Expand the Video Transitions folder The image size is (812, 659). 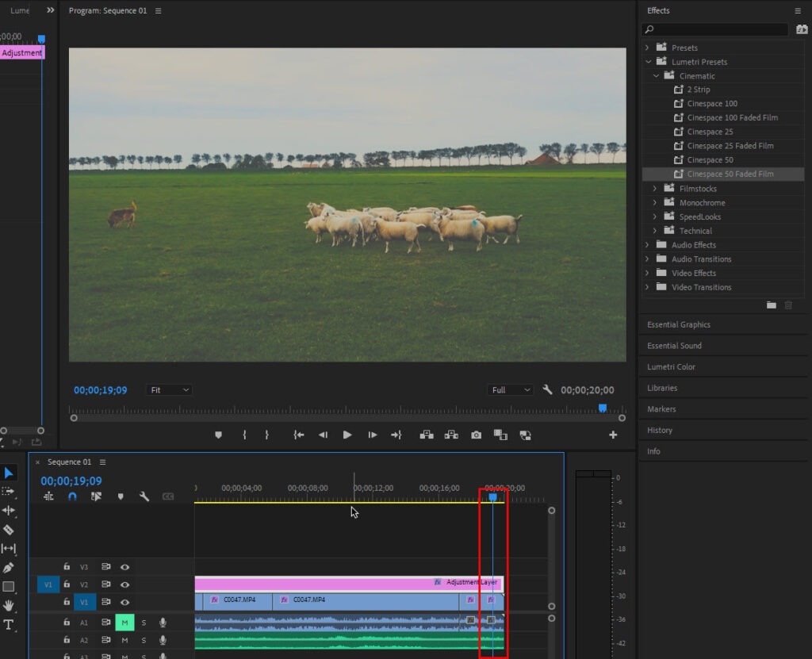click(648, 287)
